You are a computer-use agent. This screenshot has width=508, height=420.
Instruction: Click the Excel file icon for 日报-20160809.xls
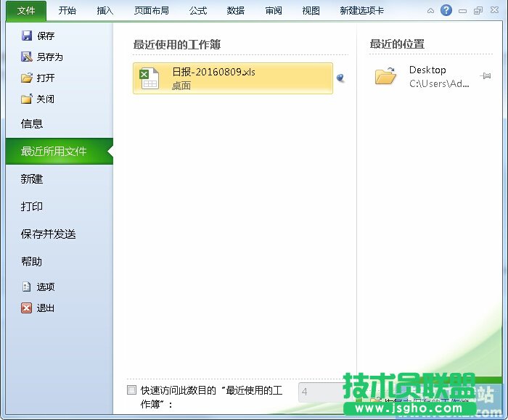pyautogui.click(x=149, y=78)
